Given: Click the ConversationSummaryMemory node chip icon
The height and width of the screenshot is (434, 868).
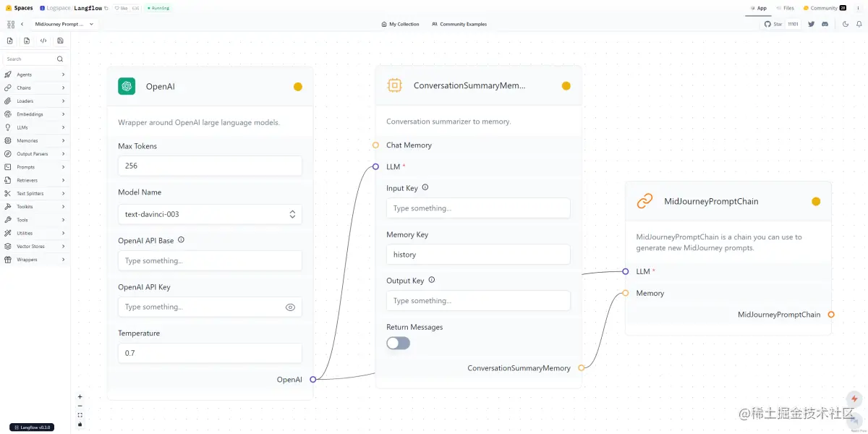Looking at the screenshot, I should (x=394, y=85).
